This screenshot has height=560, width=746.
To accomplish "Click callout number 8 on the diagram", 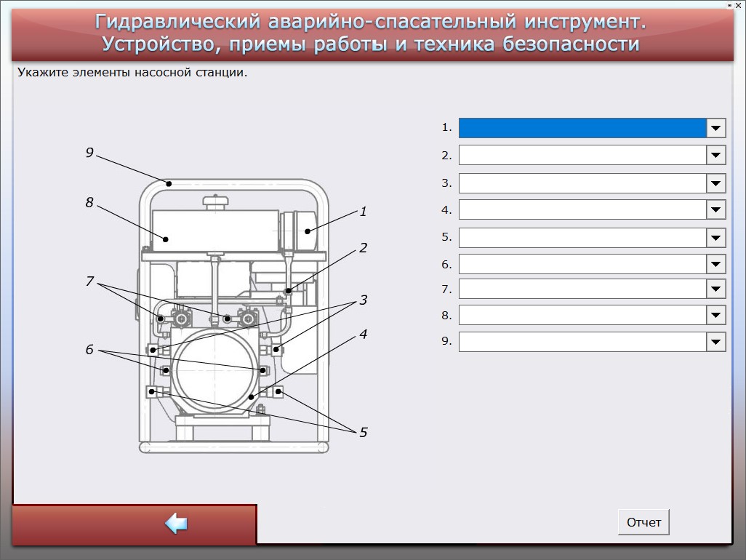I will pyautogui.click(x=89, y=203).
